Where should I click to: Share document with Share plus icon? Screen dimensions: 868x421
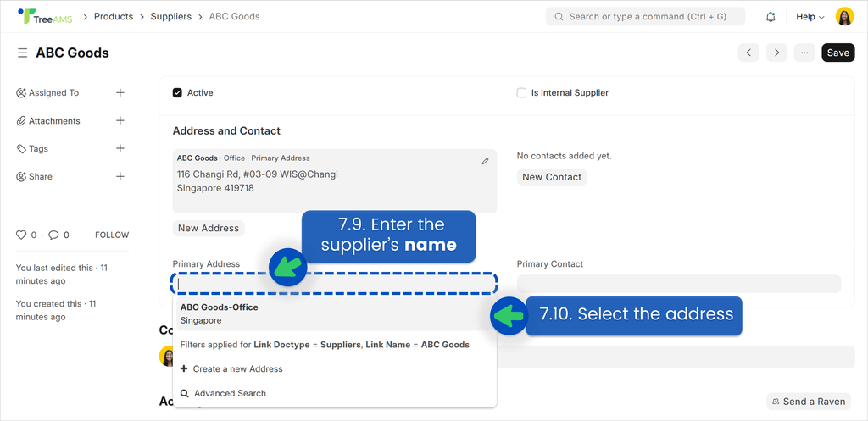pyautogui.click(x=120, y=176)
